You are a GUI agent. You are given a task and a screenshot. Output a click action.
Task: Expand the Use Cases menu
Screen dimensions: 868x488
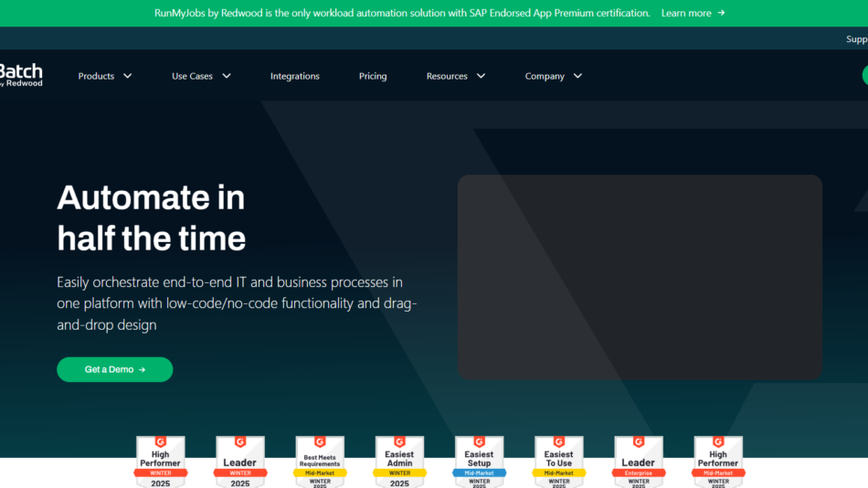click(x=201, y=76)
